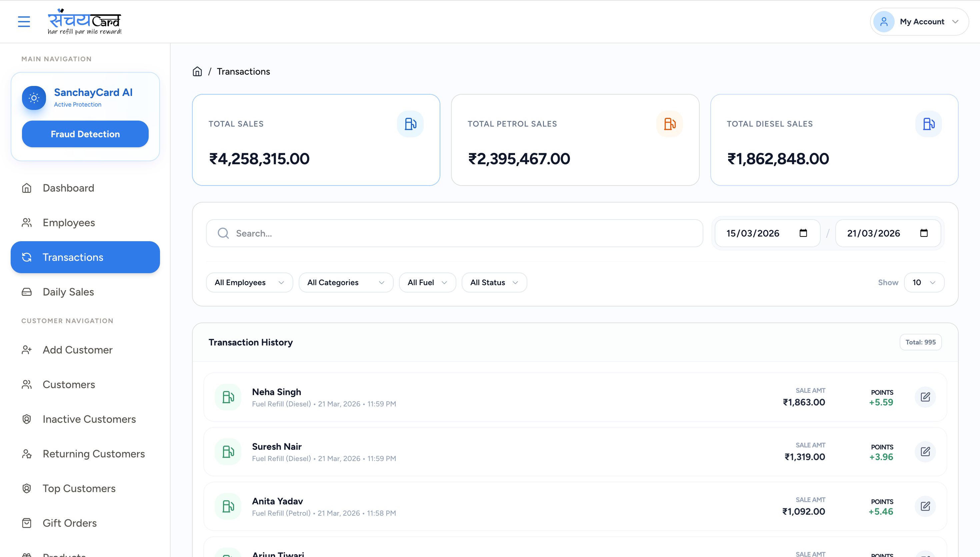Select the Total Petrol Sales card
Screen dimensions: 980x557
click(x=575, y=140)
